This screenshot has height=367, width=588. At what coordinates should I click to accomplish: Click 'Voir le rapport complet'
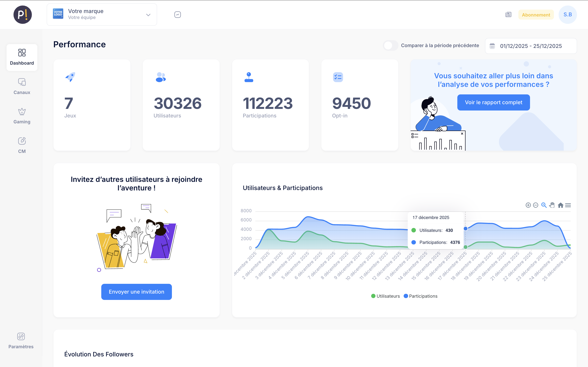pos(493,102)
